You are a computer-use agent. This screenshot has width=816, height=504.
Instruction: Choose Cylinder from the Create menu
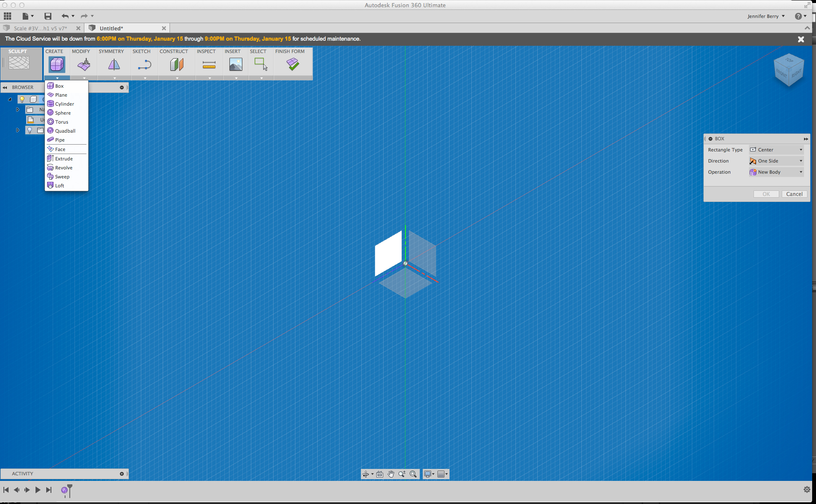(66, 104)
